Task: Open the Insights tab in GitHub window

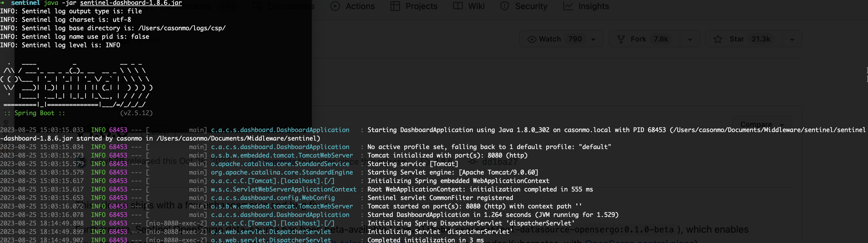Action: tap(586, 6)
